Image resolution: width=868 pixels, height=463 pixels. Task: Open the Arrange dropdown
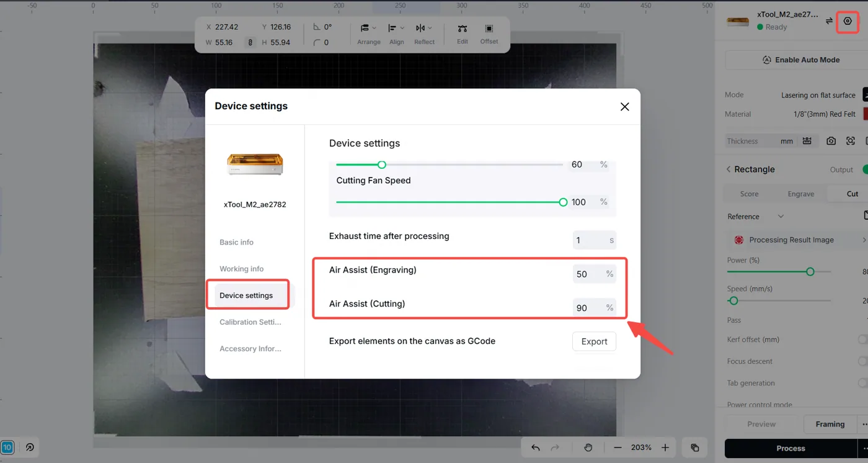[368, 34]
